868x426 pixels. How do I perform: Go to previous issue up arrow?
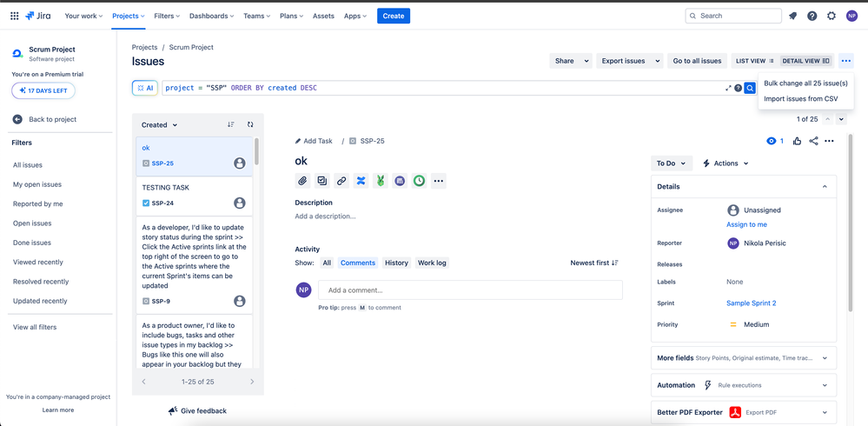828,119
